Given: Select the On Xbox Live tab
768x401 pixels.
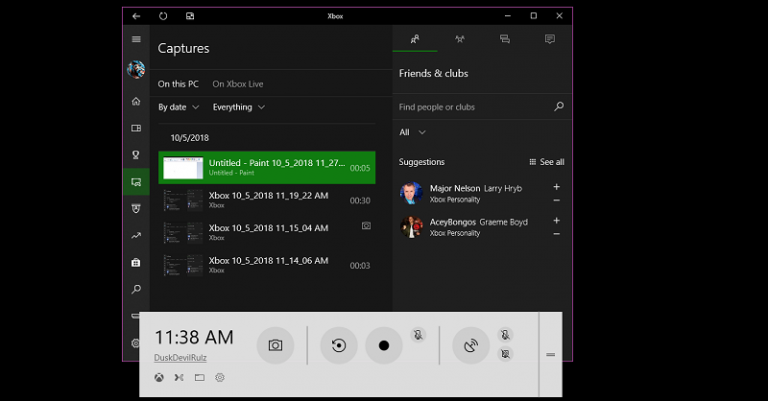Looking at the screenshot, I should point(238,84).
